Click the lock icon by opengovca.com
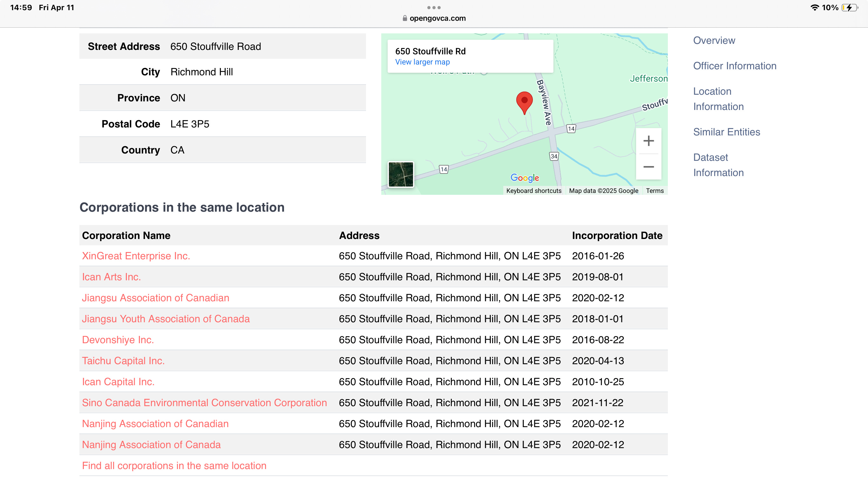The image size is (868, 484). click(405, 18)
